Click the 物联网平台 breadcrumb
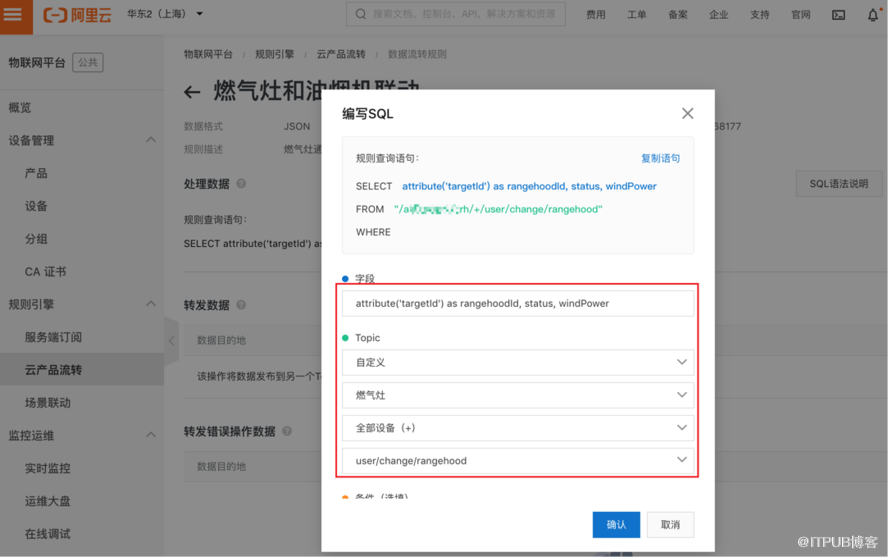The image size is (888, 557). [208, 54]
